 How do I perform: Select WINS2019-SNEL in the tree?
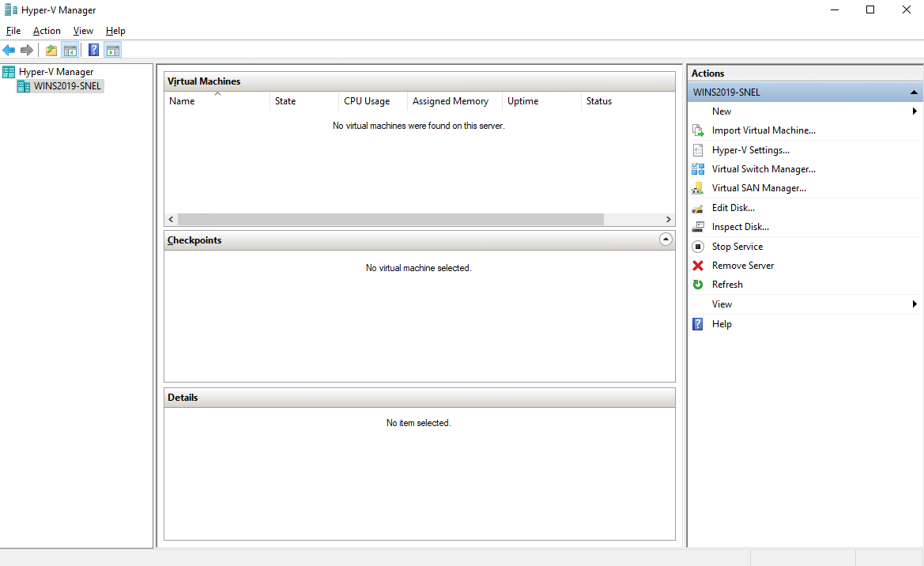[x=67, y=86]
